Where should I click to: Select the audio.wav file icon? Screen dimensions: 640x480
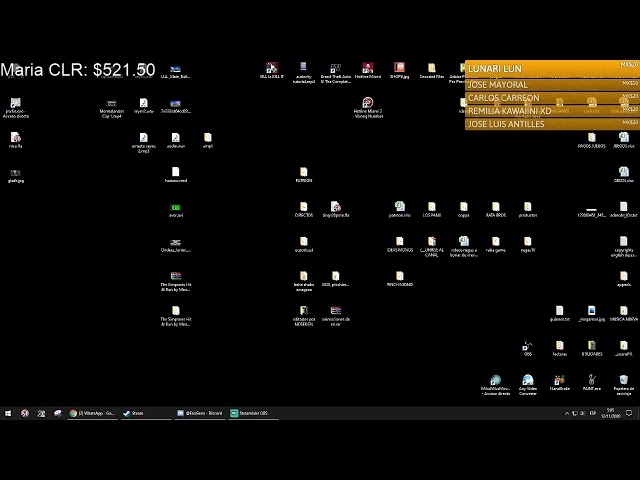176,140
